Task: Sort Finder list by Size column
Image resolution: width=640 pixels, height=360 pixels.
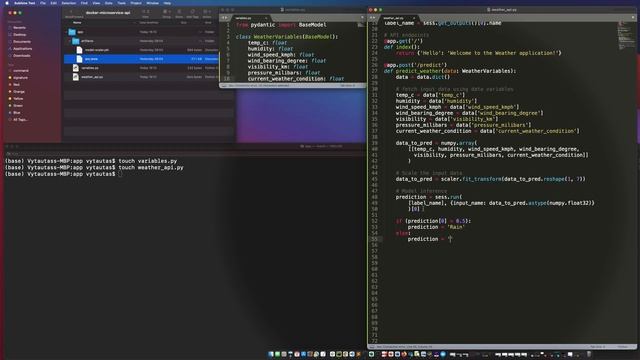Action: click(184, 23)
